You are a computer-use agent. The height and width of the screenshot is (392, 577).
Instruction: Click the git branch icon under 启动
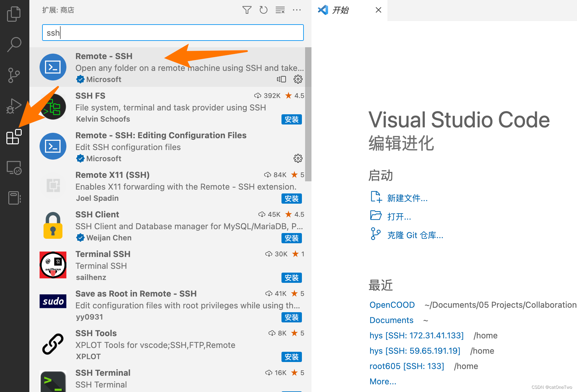tap(376, 234)
